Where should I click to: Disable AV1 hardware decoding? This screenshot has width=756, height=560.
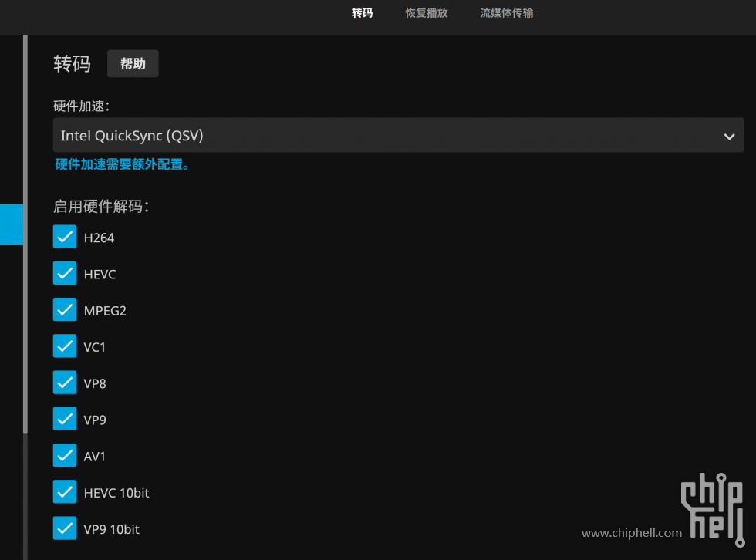65,455
